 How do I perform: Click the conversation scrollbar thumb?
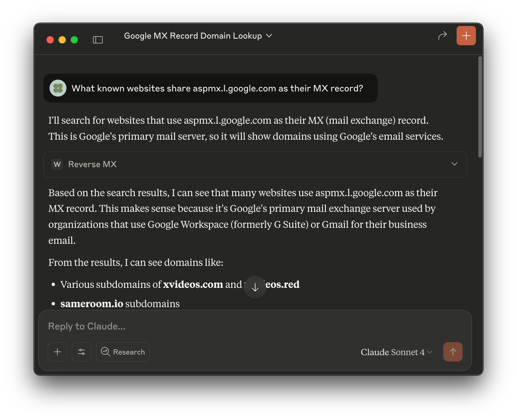pos(480,107)
